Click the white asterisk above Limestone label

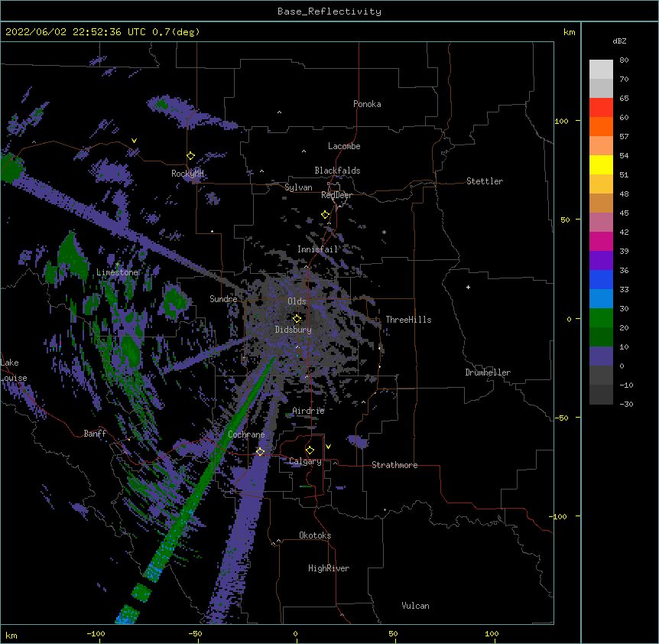coord(117,265)
